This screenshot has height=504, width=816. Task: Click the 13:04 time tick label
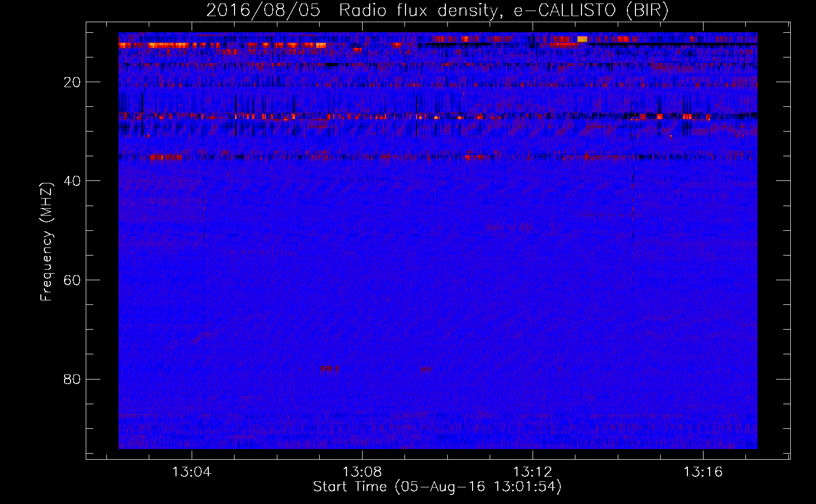(192, 472)
